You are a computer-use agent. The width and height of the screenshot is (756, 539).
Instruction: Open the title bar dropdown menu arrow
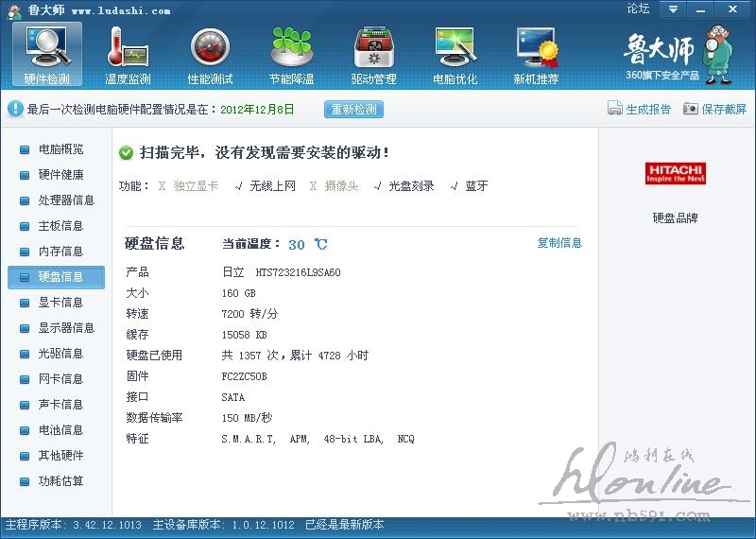point(672,9)
